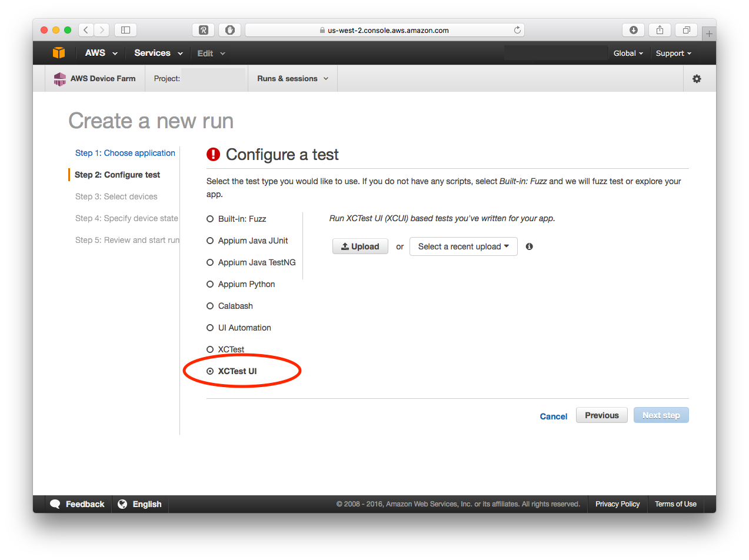The image size is (749, 560).
Task: Open the settings gear icon
Action: tap(697, 79)
